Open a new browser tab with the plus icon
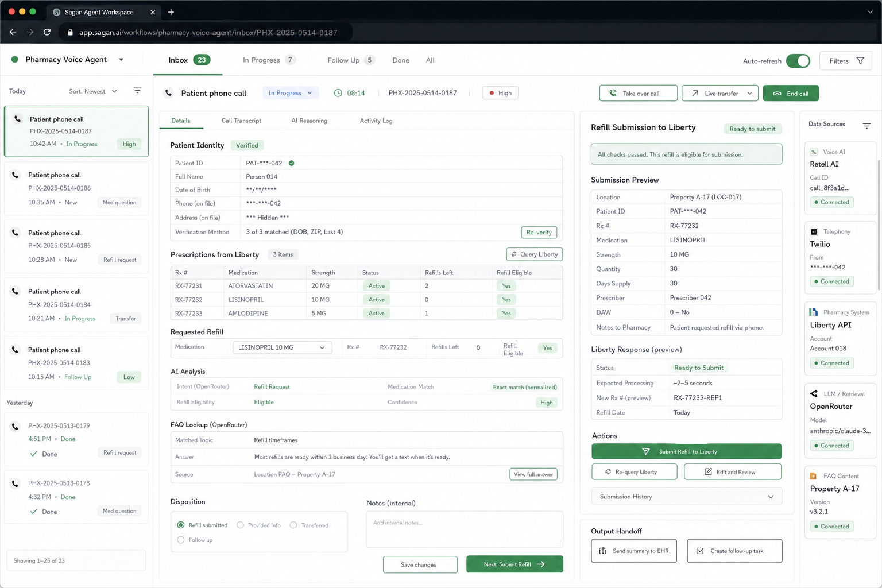Viewport: 882px width, 588px height. 171,12
